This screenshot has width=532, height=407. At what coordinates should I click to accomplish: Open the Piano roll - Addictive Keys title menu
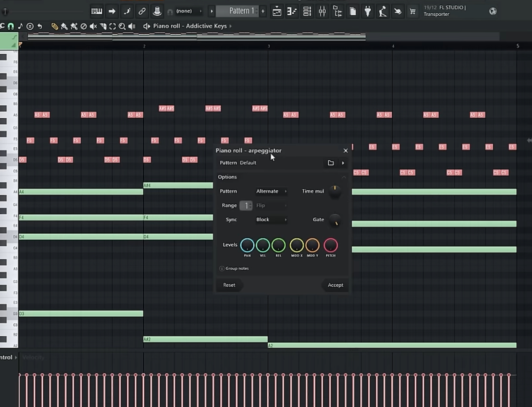click(x=190, y=26)
